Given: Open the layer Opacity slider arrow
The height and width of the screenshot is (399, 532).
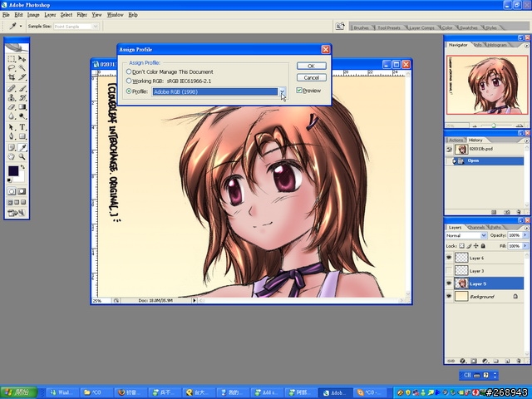Looking at the screenshot, I should point(525,234).
